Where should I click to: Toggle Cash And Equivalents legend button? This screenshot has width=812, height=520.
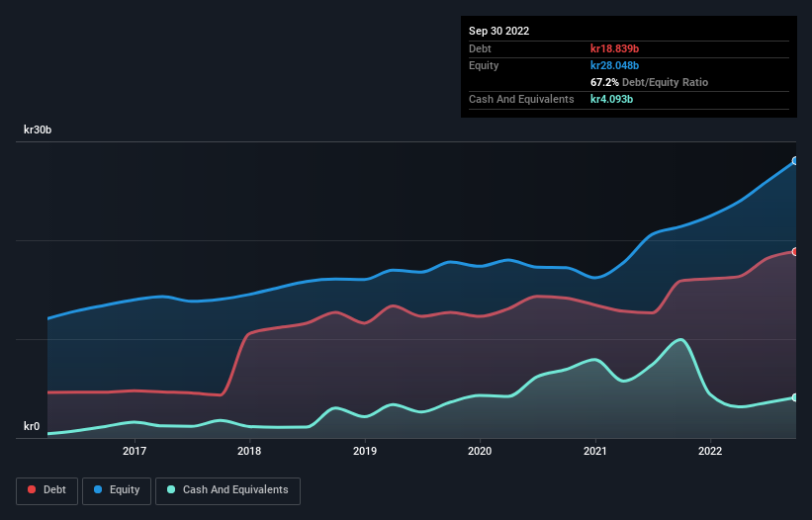[227, 490]
